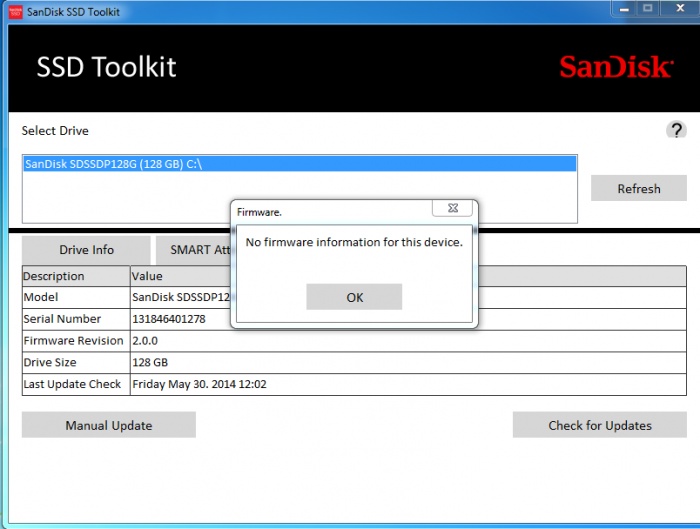Select the Last Update Check row

click(x=72, y=384)
